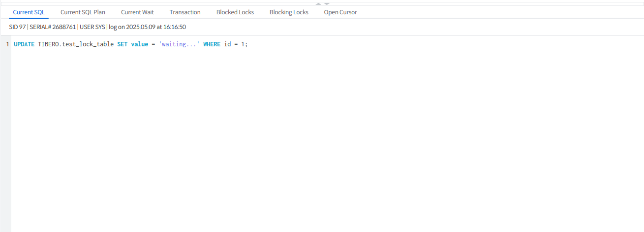644x232 pixels.
Task: Go to the Transaction tab
Action: click(185, 12)
